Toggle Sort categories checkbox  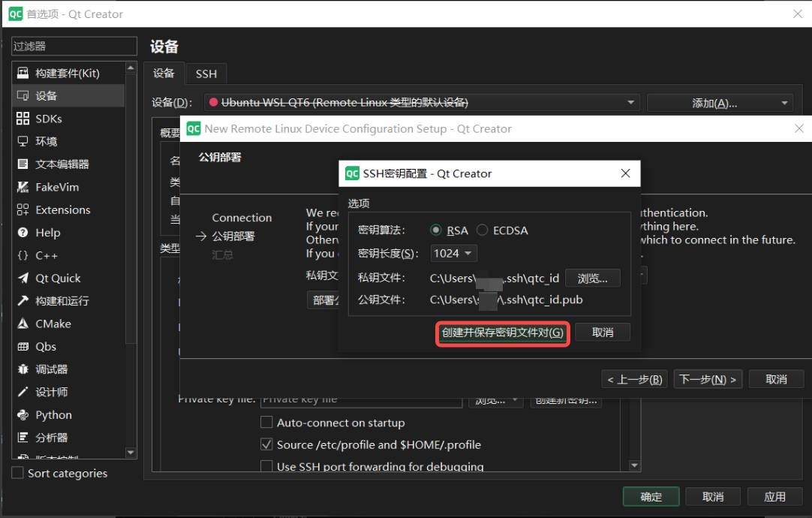coord(17,473)
